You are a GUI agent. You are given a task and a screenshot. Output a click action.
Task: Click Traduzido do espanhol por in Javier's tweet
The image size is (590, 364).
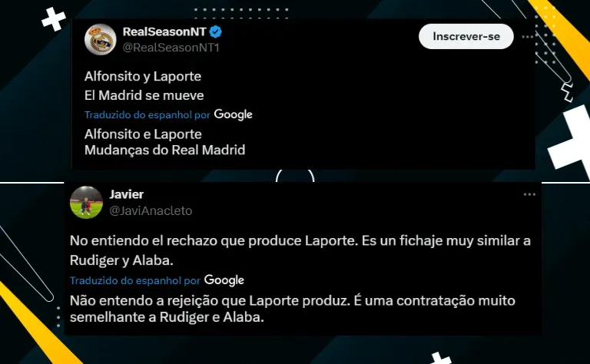coord(135,280)
